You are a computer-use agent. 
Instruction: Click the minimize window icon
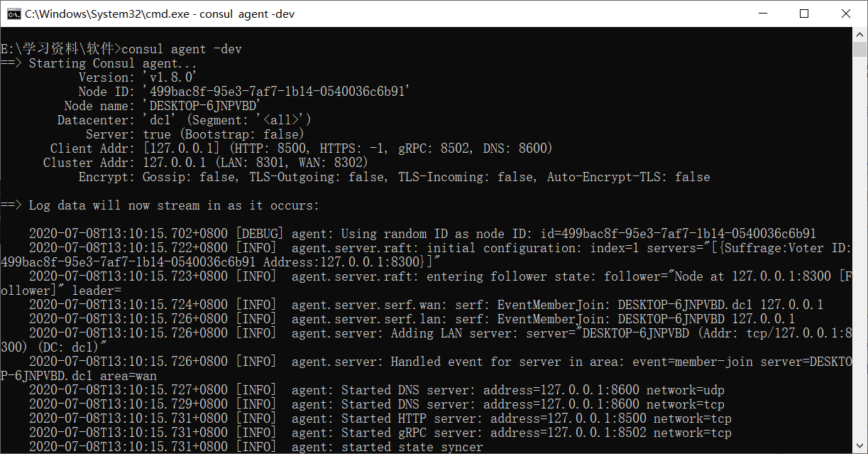point(763,13)
